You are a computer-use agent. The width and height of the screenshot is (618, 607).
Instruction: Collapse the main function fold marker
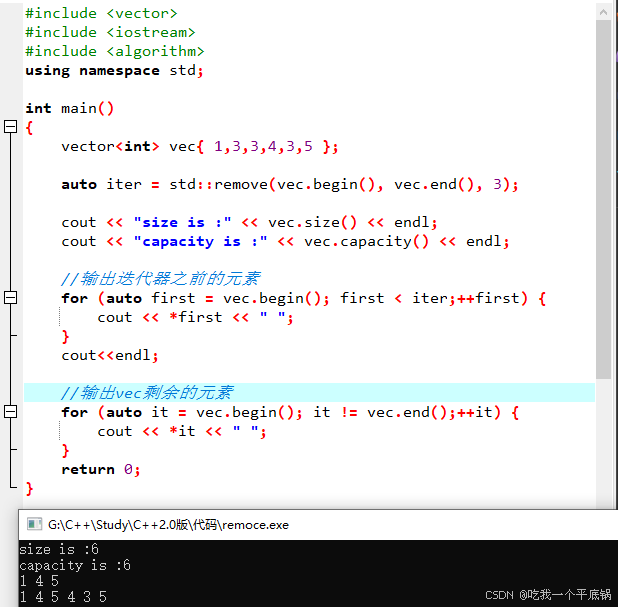pyautogui.click(x=10, y=127)
